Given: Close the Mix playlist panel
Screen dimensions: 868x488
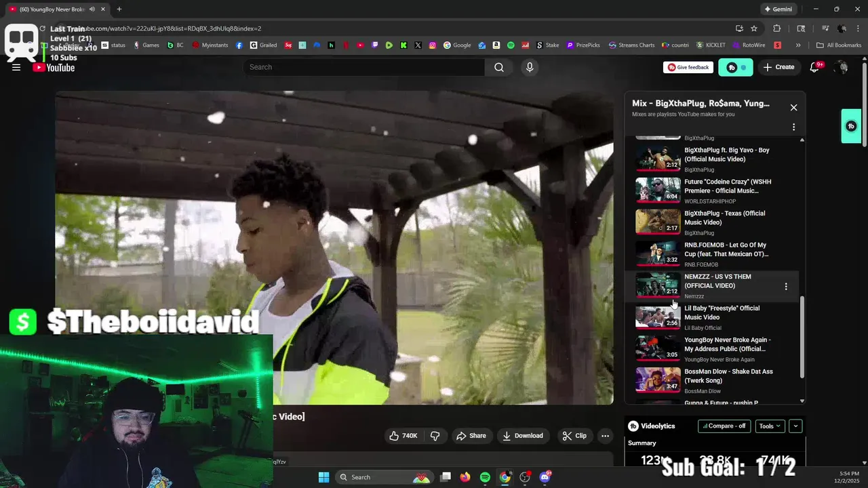Looking at the screenshot, I should coord(793,108).
